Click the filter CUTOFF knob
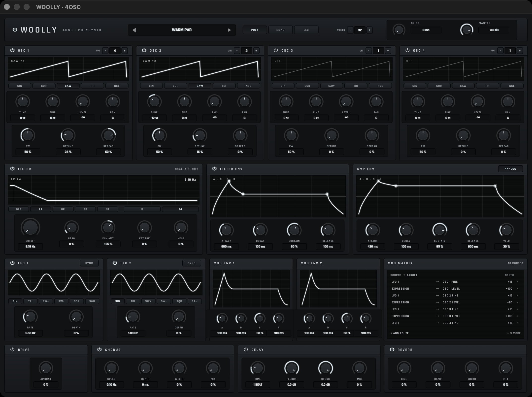 click(x=30, y=227)
